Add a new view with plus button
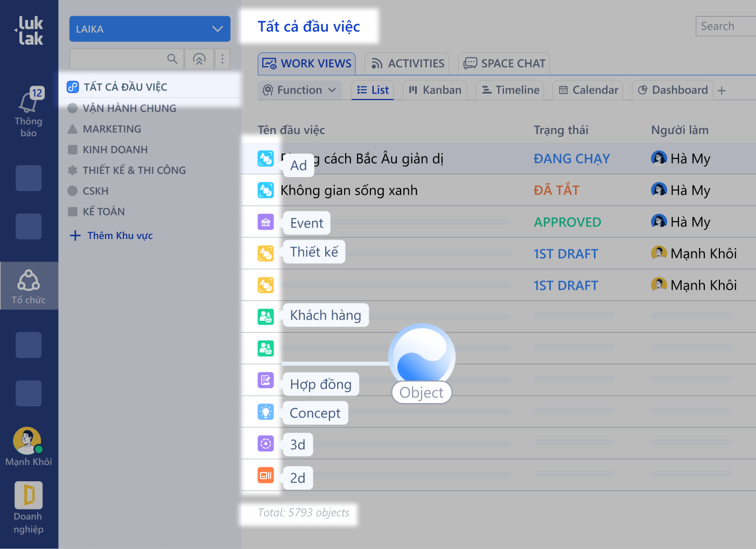This screenshot has width=756, height=549. [722, 90]
